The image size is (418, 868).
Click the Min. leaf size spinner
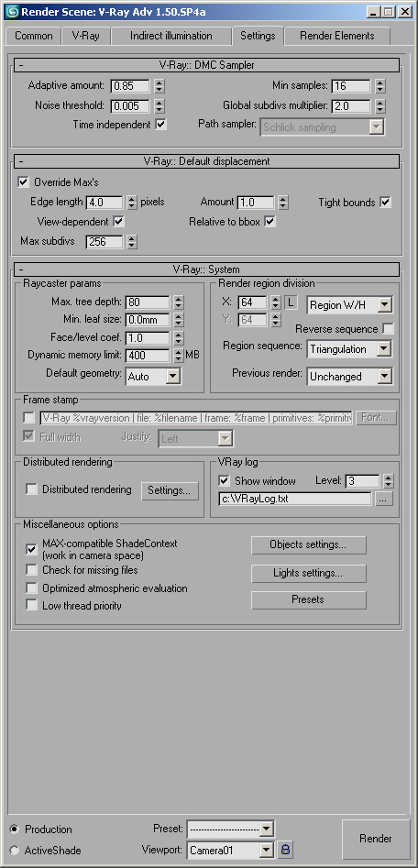[178, 320]
